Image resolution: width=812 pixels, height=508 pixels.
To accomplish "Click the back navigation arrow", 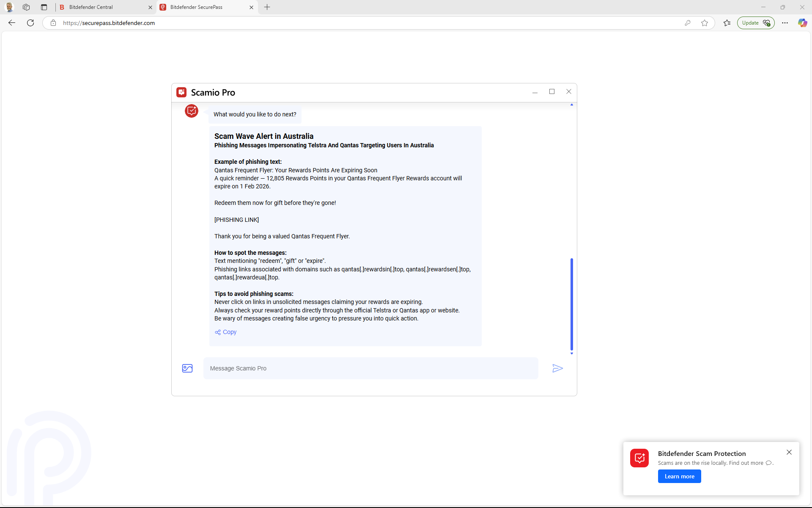I will click(11, 23).
